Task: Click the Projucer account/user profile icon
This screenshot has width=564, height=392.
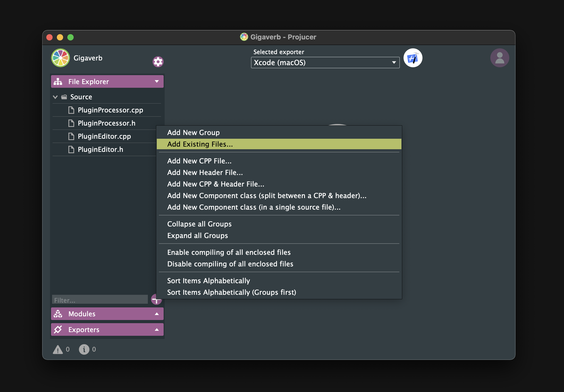Action: (500, 58)
